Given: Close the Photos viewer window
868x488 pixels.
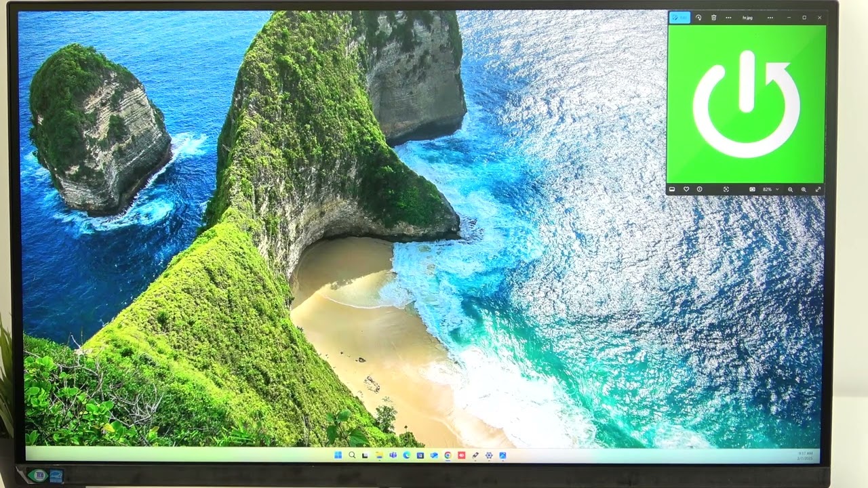Looking at the screenshot, I should pyautogui.click(x=819, y=18).
